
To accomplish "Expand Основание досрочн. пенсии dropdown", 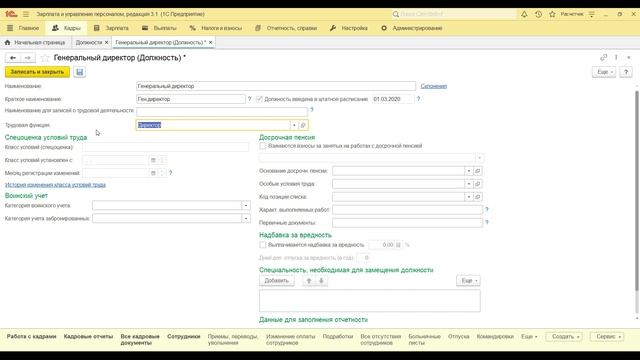I will [x=469, y=171].
